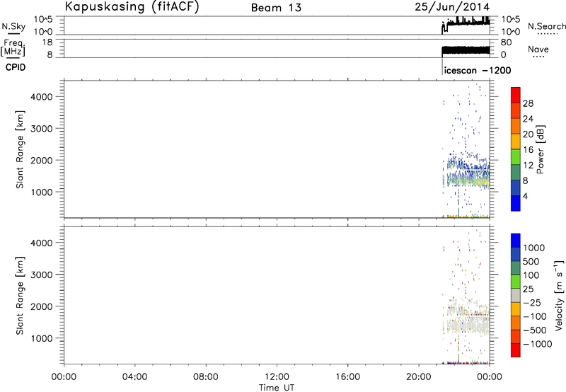Click the 'Kapuskasing (fitACF)' title text
566x392 pixels.
(132, 6)
